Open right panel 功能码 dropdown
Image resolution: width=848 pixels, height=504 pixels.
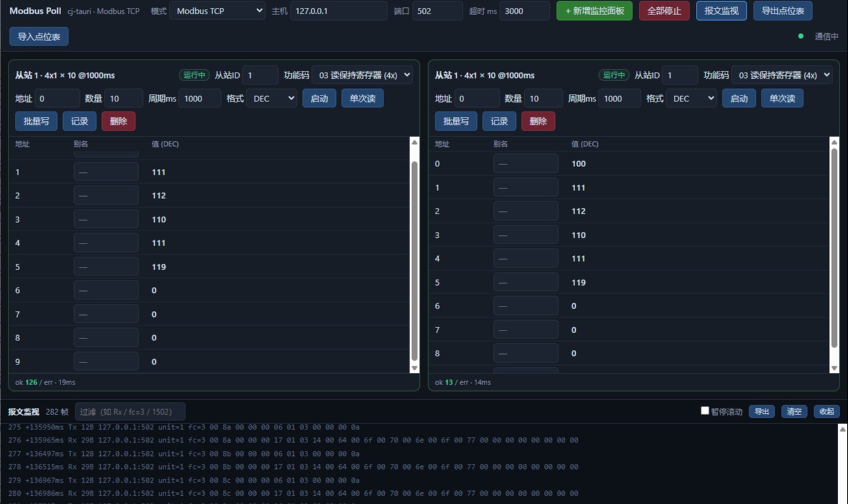click(782, 75)
